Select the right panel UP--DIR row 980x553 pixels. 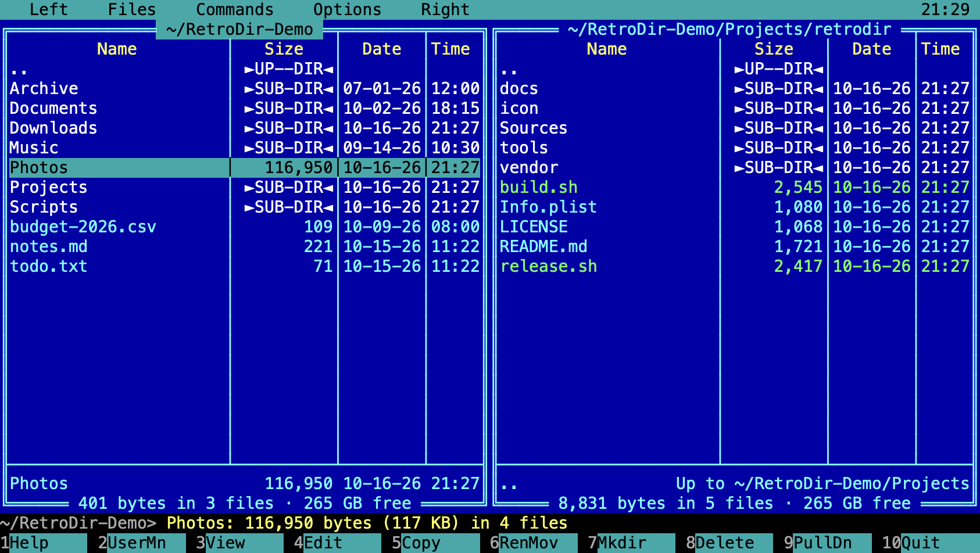[735, 69]
